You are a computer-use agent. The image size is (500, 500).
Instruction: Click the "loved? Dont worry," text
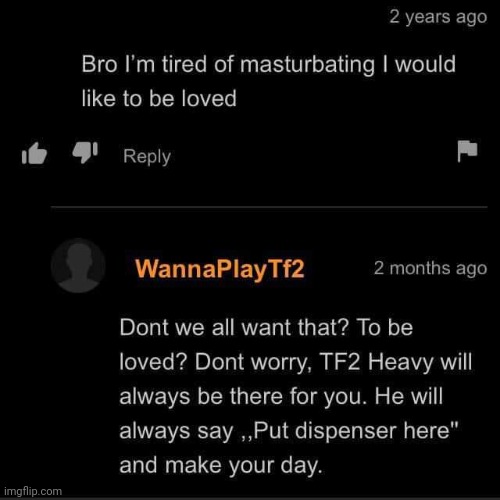(216, 362)
